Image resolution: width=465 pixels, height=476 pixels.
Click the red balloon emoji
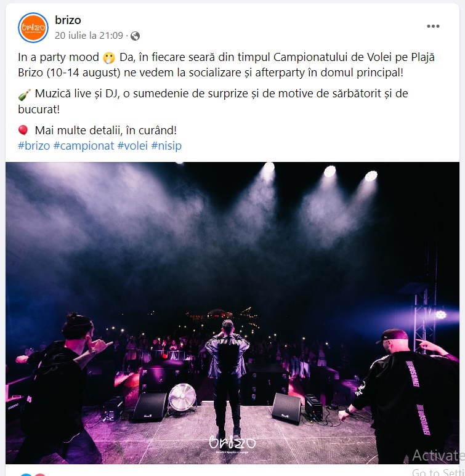coord(23,130)
